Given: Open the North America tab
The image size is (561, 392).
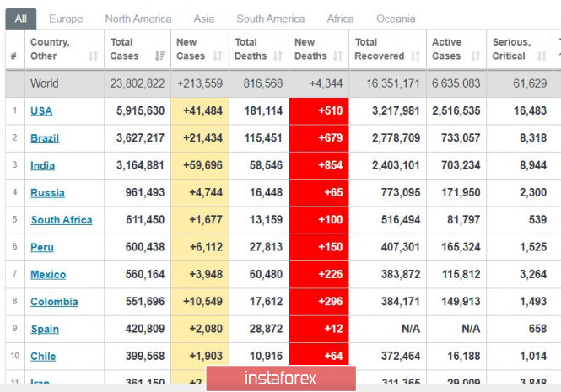Looking at the screenshot, I should (x=138, y=19).
